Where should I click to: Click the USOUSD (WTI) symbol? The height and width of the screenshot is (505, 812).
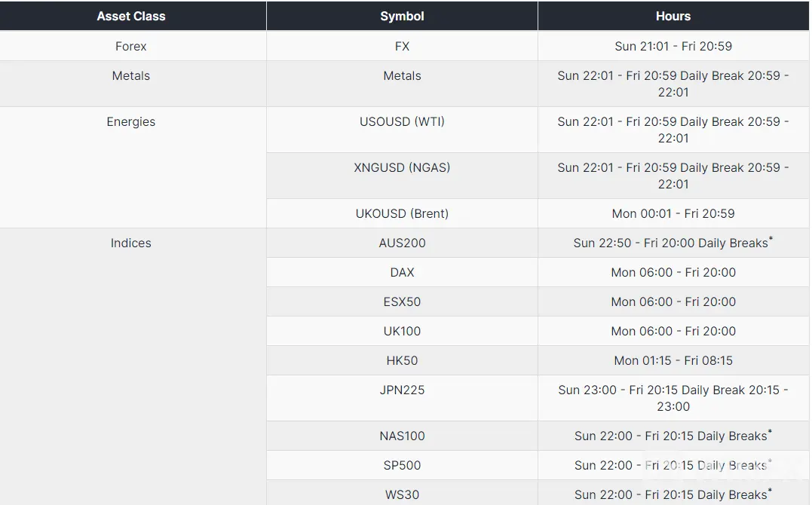(402, 121)
